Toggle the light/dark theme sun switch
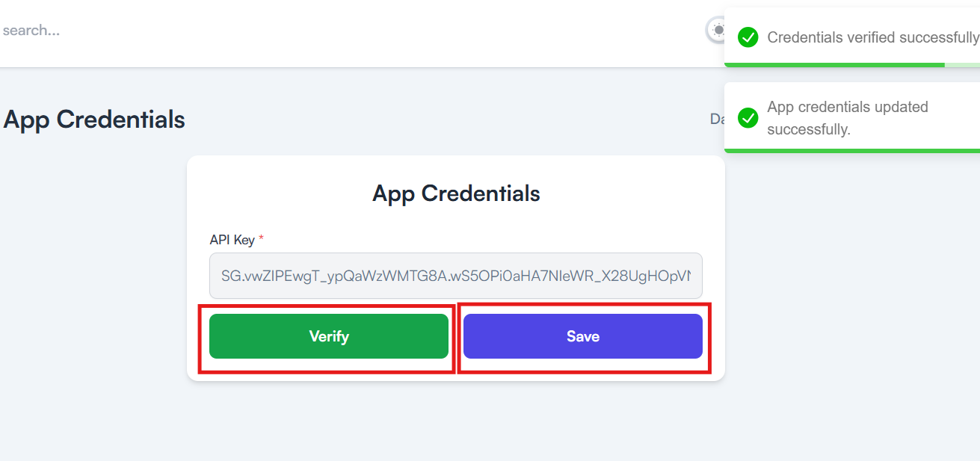980x461 pixels. (x=716, y=31)
